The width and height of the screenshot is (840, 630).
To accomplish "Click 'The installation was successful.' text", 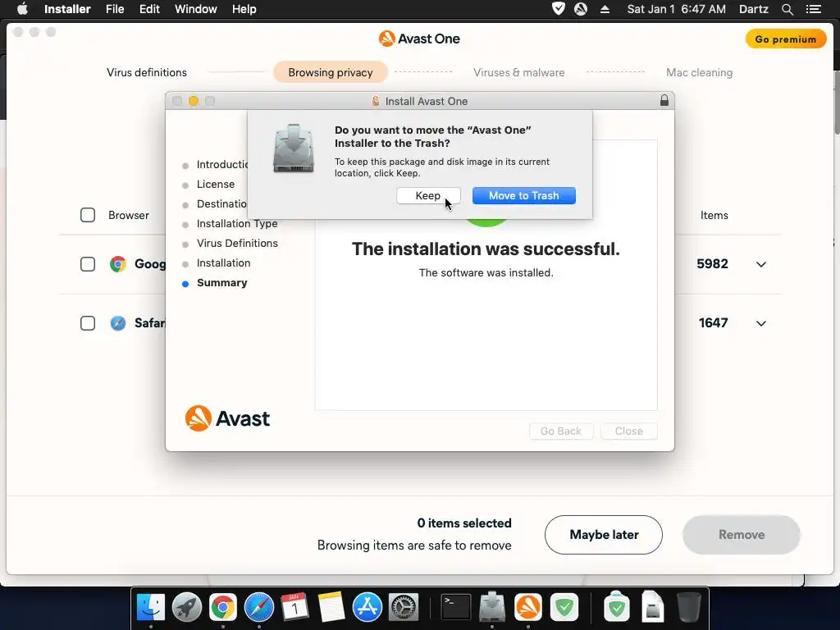I will pos(486,249).
